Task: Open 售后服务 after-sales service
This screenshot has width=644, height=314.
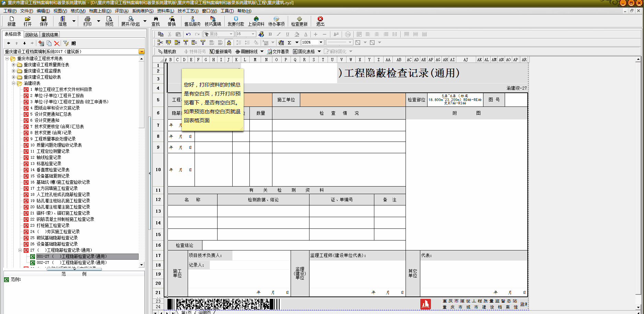Action: (x=192, y=21)
